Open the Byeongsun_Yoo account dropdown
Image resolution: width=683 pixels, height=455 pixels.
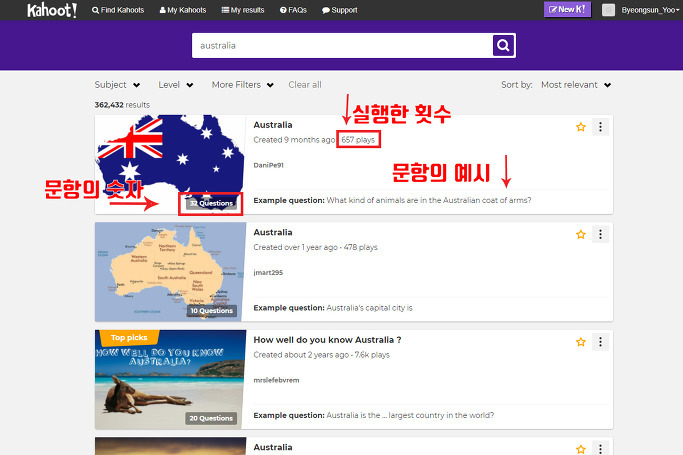click(x=650, y=10)
